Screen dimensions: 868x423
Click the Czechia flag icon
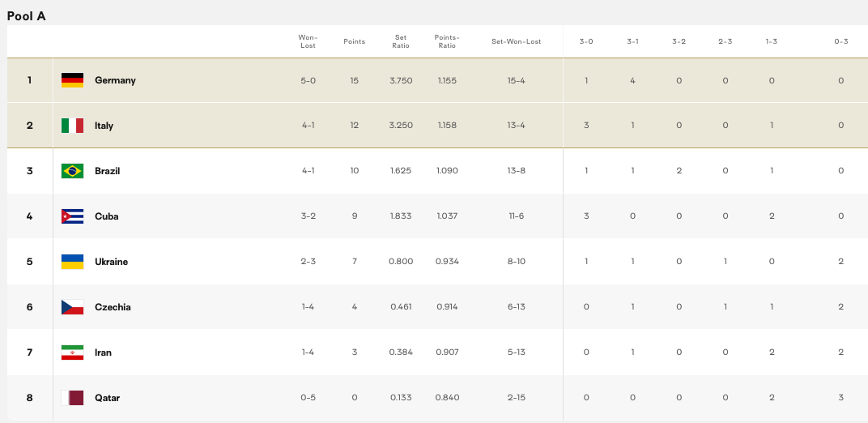(72, 307)
